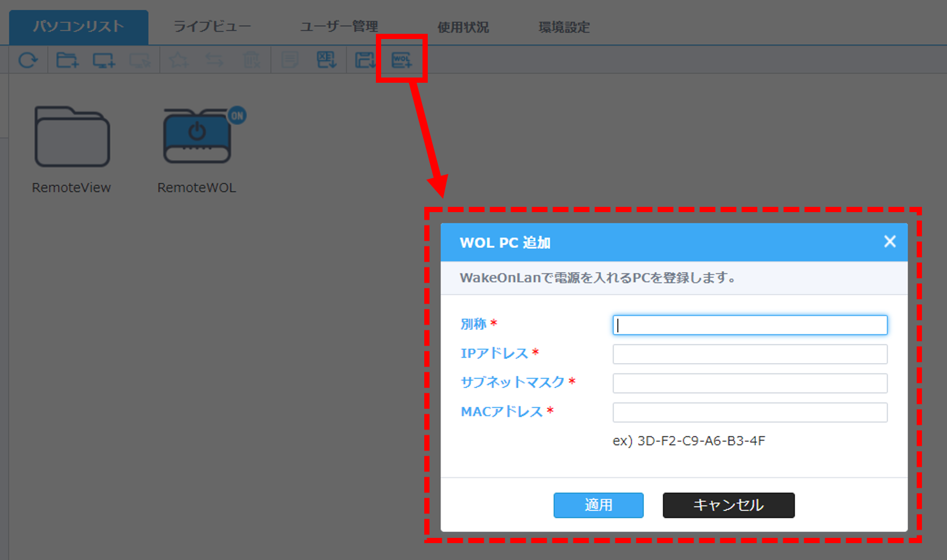Viewport: 947px width, 560px height.
Task: Close the WOL PC 追加 dialog
Action: [x=889, y=241]
